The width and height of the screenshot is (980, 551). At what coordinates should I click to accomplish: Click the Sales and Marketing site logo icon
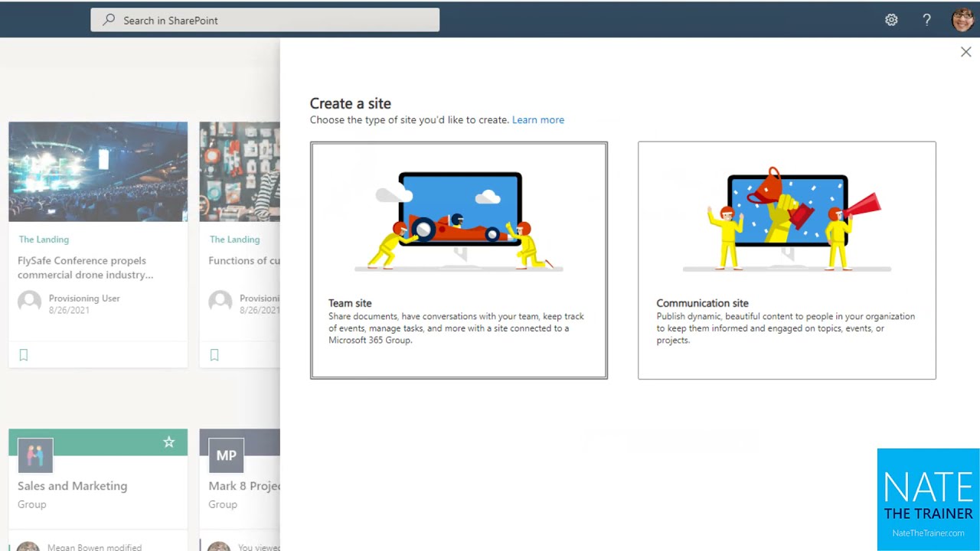tap(35, 456)
